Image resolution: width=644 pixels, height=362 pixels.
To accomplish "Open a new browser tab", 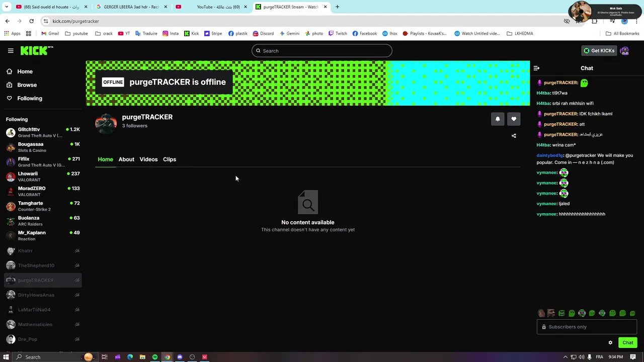I will tap(337, 7).
